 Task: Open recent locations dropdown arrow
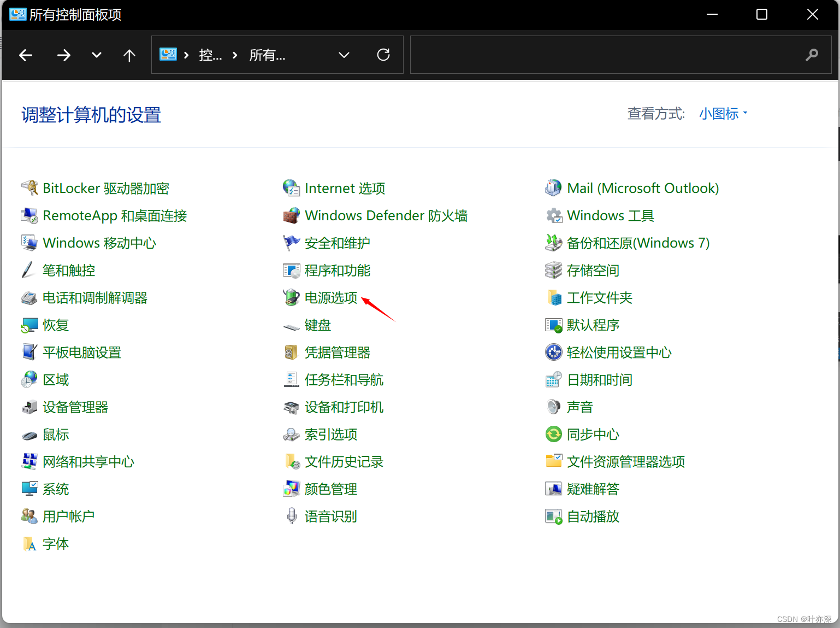pyautogui.click(x=97, y=55)
